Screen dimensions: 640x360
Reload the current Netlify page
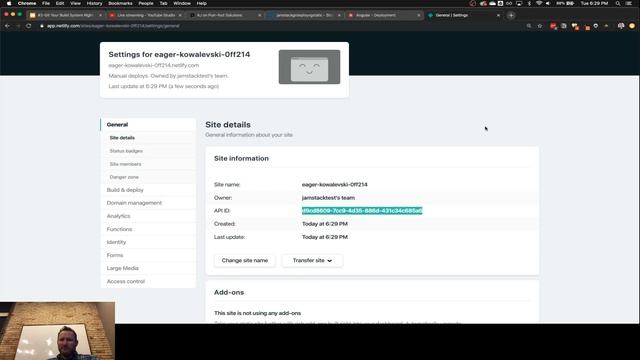pos(29,26)
